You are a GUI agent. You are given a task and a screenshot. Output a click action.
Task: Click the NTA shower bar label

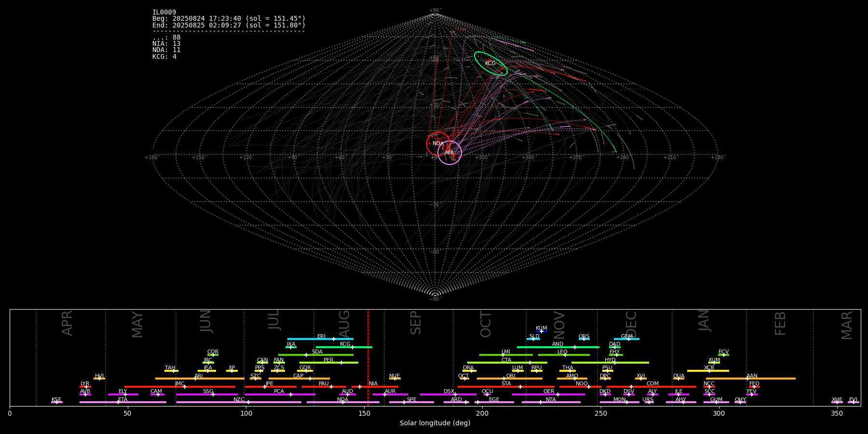551,400
